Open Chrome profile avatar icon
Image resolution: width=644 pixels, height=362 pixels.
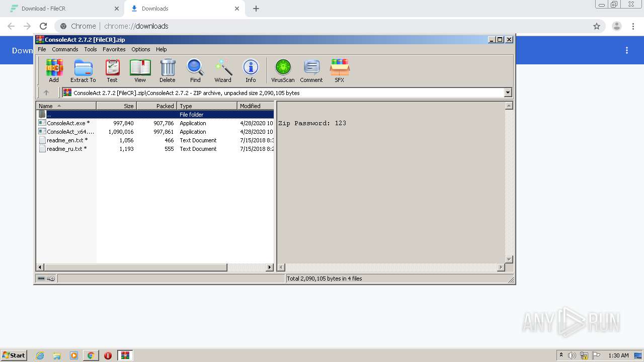coord(617,26)
